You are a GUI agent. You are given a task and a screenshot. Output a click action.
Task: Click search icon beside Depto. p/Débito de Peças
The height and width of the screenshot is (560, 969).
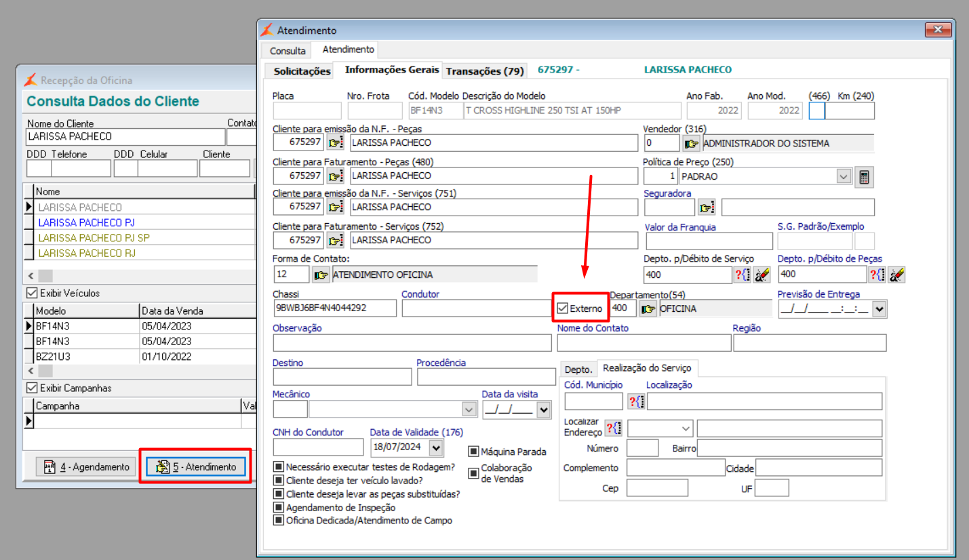[877, 274]
